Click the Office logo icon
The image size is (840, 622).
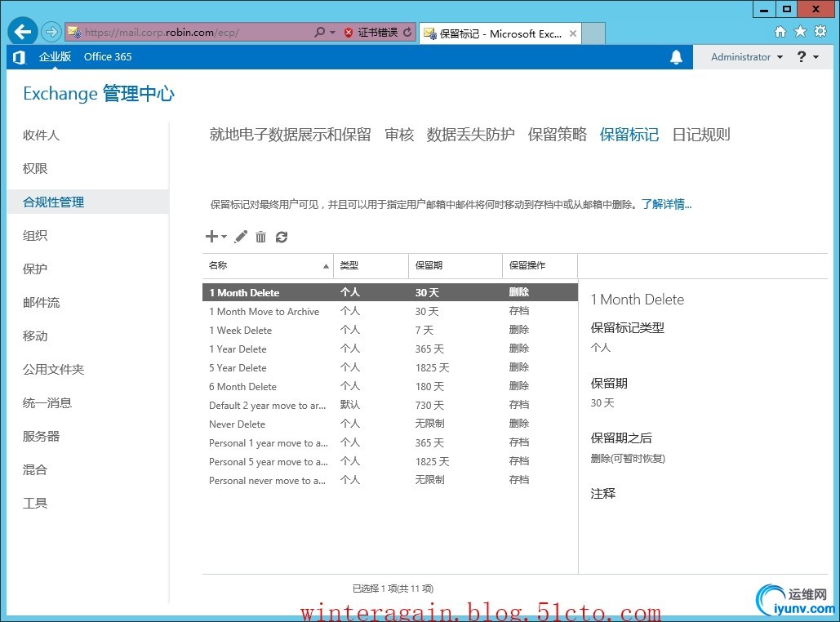pos(20,57)
